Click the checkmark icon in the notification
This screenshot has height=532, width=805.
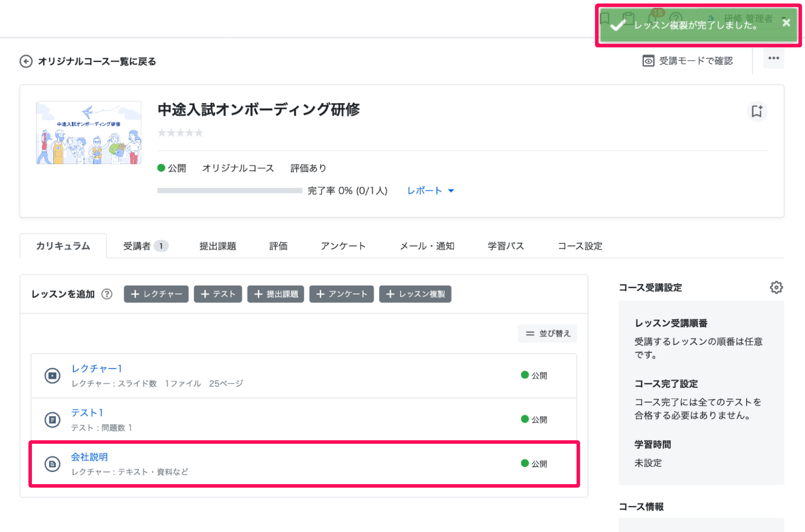(x=618, y=25)
